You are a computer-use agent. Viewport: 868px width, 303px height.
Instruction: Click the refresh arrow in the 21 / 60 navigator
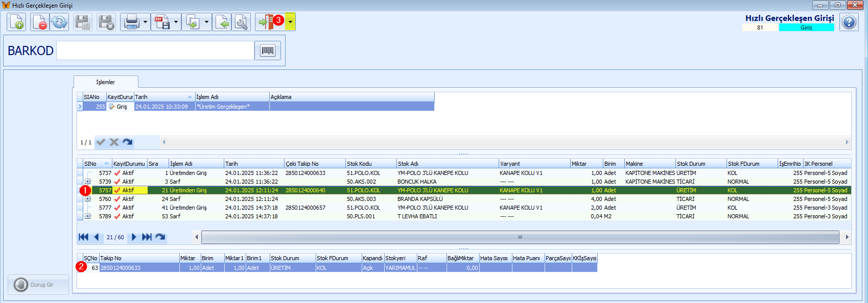click(160, 237)
